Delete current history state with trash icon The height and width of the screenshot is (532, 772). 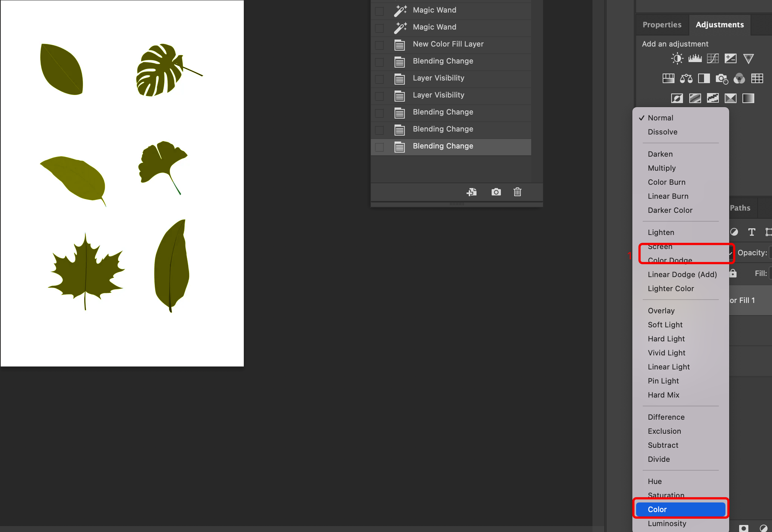coord(517,192)
